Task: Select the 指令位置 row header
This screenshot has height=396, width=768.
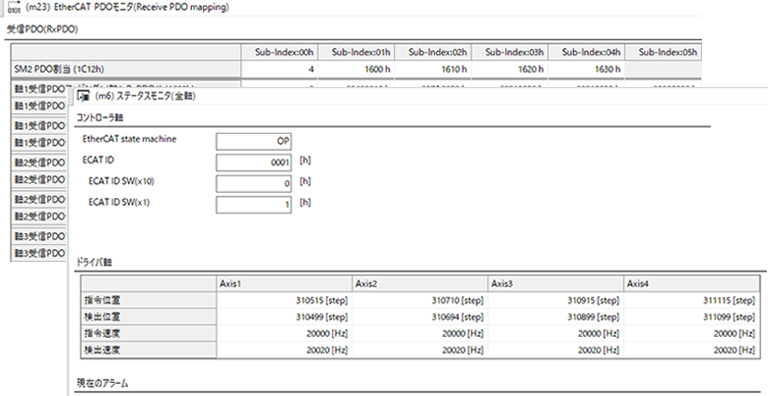Action: point(148,300)
